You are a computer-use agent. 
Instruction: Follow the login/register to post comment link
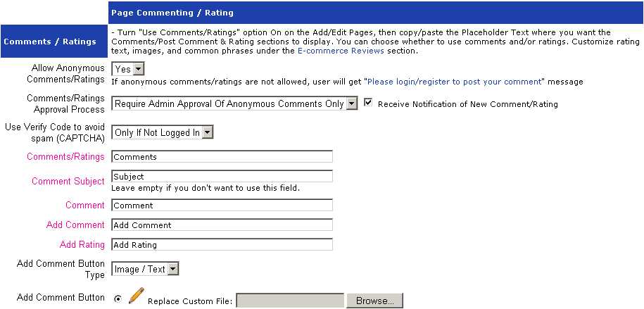pyautogui.click(x=453, y=82)
